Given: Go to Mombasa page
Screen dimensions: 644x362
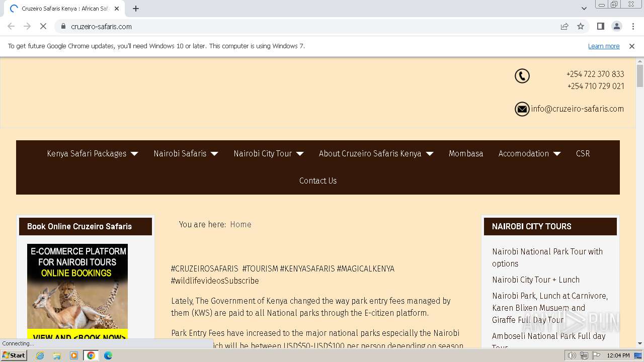Looking at the screenshot, I should point(466,153).
